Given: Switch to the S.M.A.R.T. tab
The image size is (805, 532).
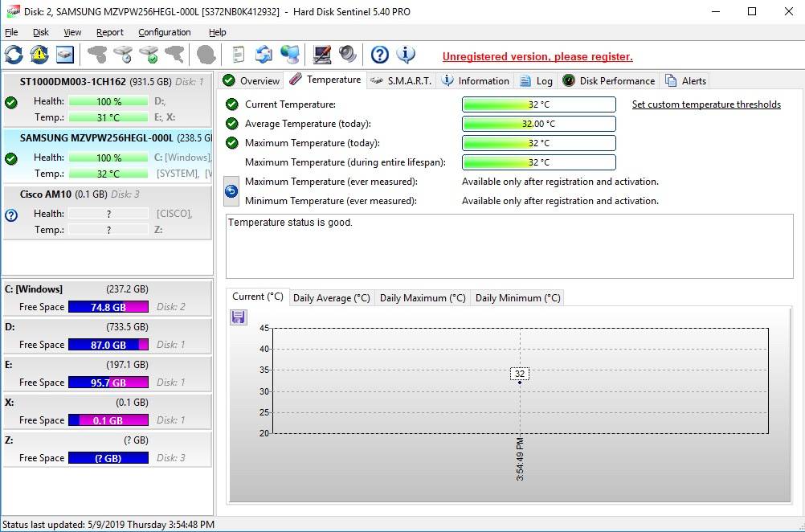Looking at the screenshot, I should (x=401, y=80).
